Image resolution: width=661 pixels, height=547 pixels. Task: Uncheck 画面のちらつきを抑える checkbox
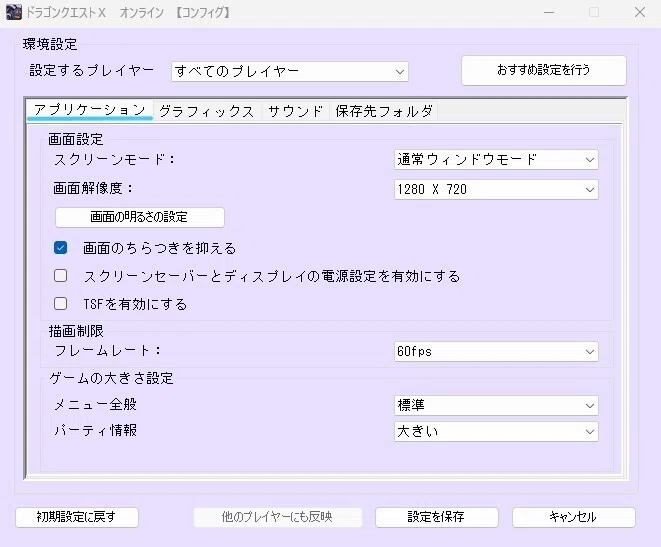(60, 248)
